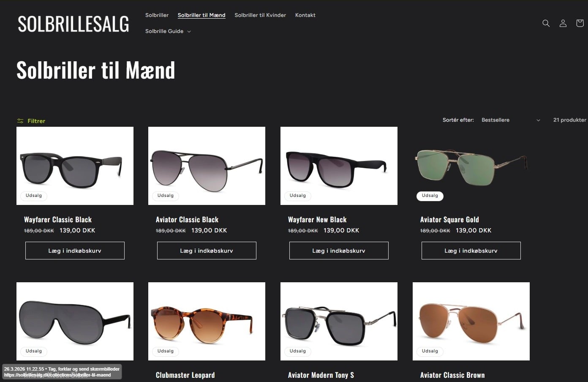
Task: Add Wayfarer New Black to cart
Action: tap(339, 251)
